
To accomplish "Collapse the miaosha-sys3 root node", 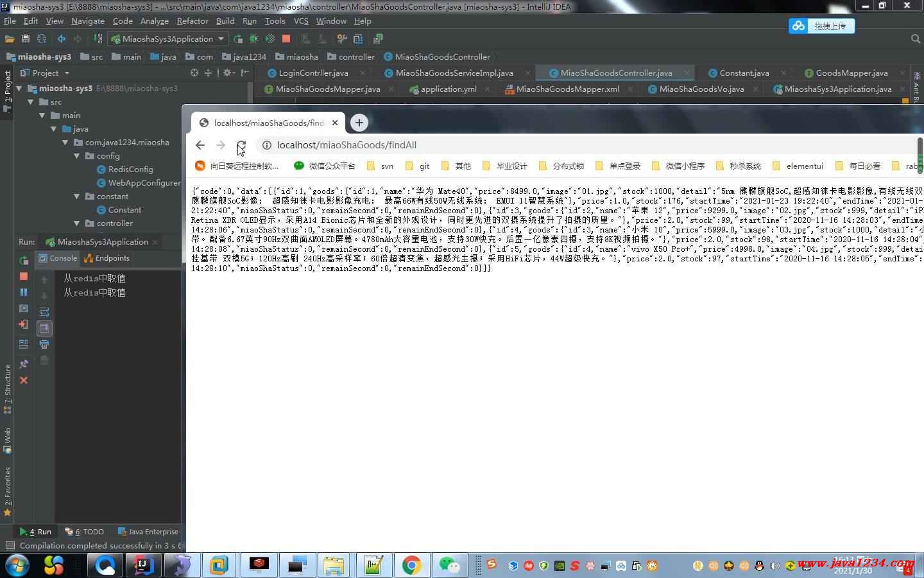I will click(19, 88).
